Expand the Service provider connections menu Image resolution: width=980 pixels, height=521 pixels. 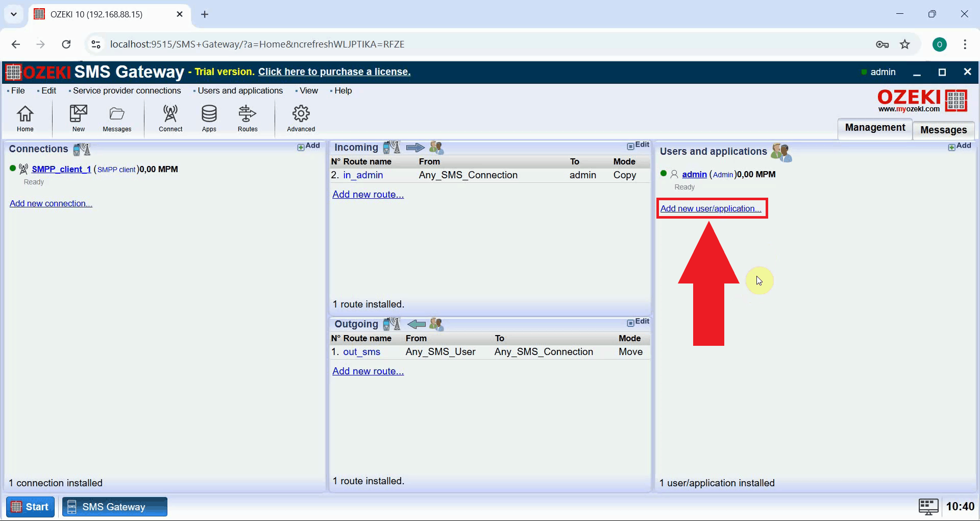point(127,90)
